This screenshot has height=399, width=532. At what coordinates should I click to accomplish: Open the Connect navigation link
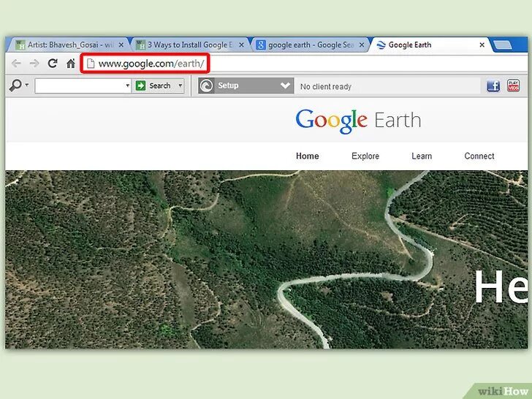(479, 156)
